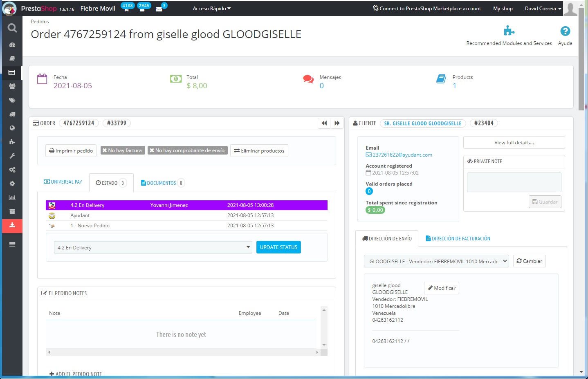Image resolution: width=588 pixels, height=379 pixels.
Task: Click the shopping cart notifications icon
Action: 126,9
